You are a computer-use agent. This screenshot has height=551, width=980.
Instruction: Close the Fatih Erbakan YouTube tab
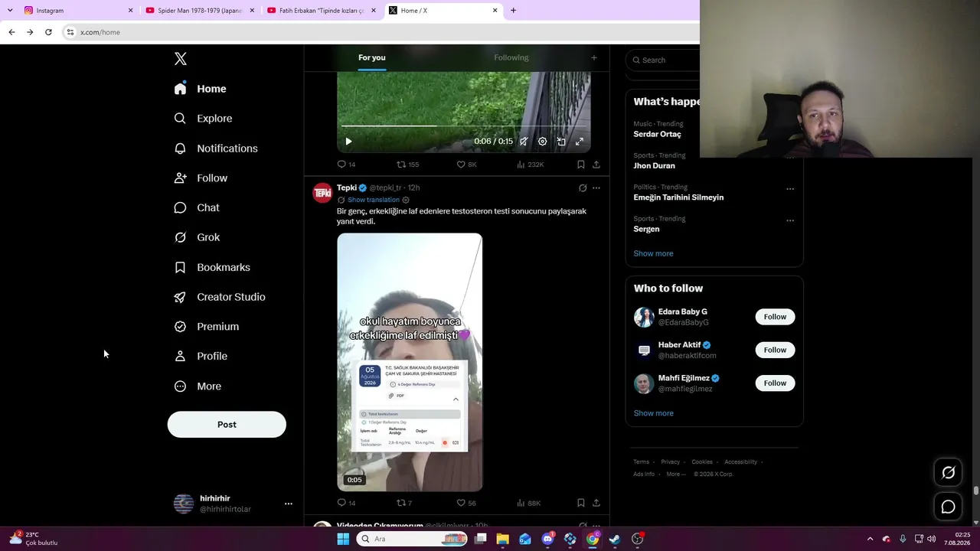point(374,11)
